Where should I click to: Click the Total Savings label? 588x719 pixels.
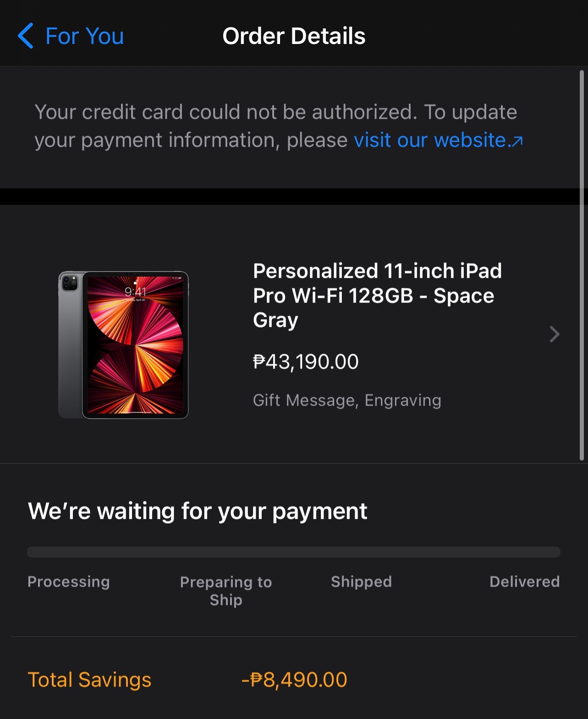click(89, 680)
